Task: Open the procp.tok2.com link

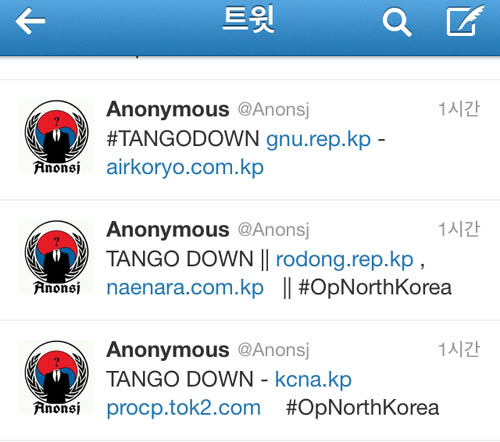Action: pos(184,408)
